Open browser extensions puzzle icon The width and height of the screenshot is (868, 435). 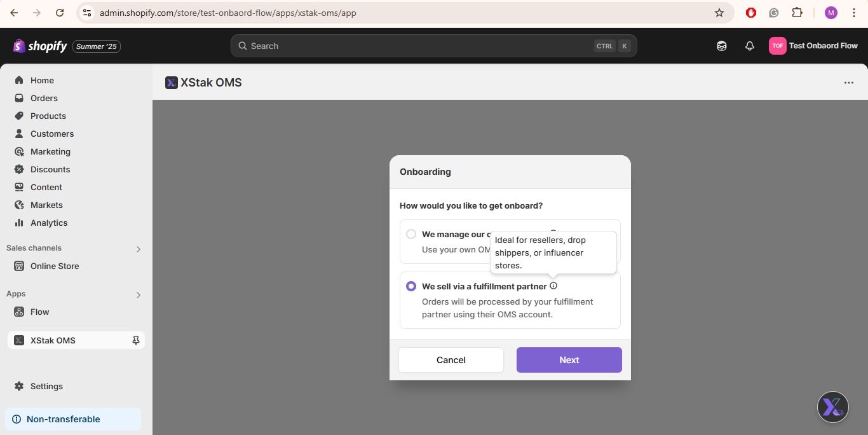(797, 13)
